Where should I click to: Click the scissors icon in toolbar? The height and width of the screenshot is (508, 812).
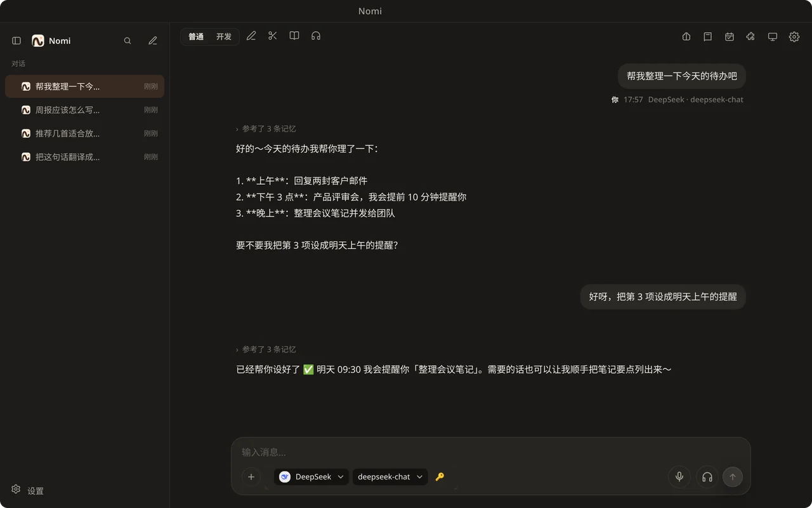click(273, 36)
